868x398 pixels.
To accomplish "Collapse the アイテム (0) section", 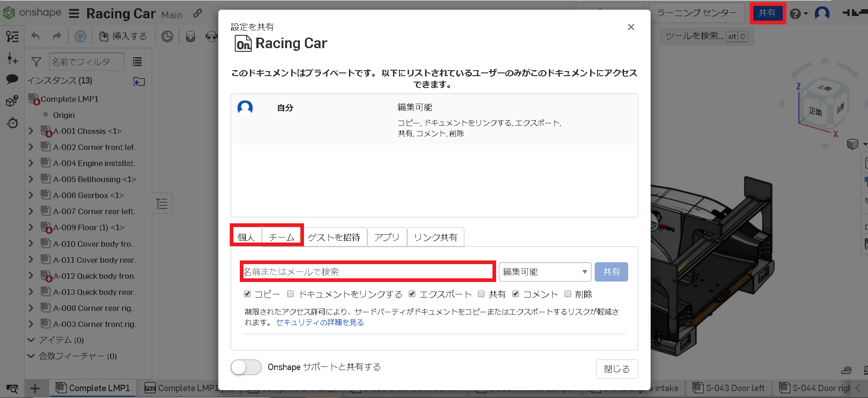I will pos(31,340).
